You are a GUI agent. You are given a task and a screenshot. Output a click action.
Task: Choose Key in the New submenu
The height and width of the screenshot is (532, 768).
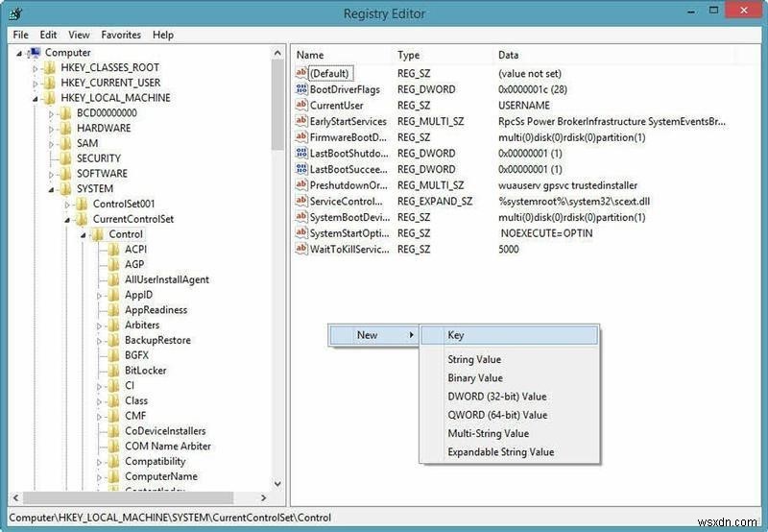click(x=510, y=335)
